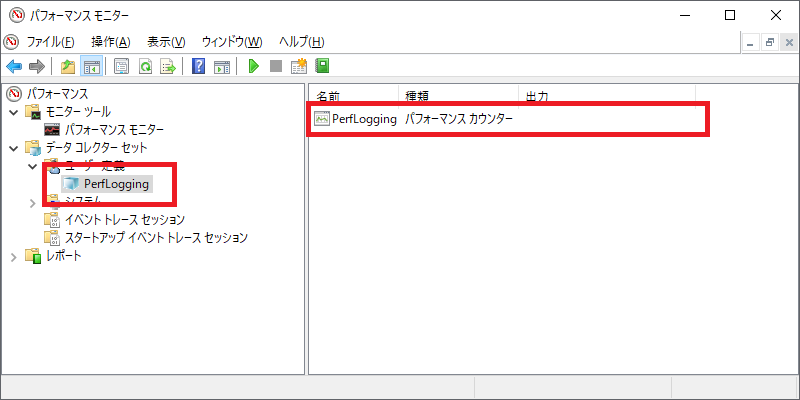Click the new data collector icon

[299, 67]
